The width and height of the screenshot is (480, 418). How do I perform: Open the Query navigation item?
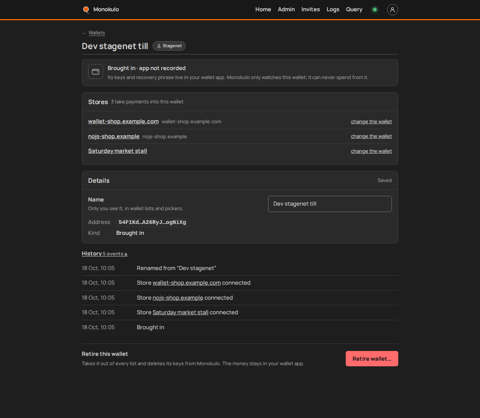[x=354, y=10]
